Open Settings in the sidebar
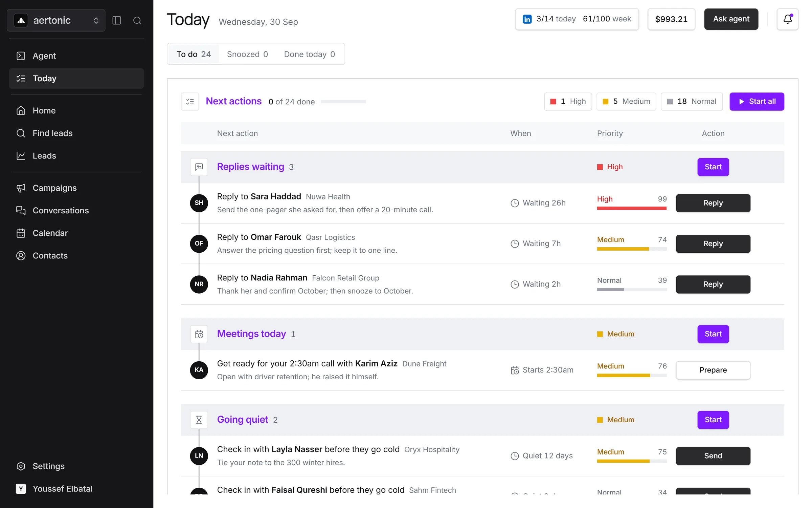Viewport: 812px width, 508px height. click(76, 466)
